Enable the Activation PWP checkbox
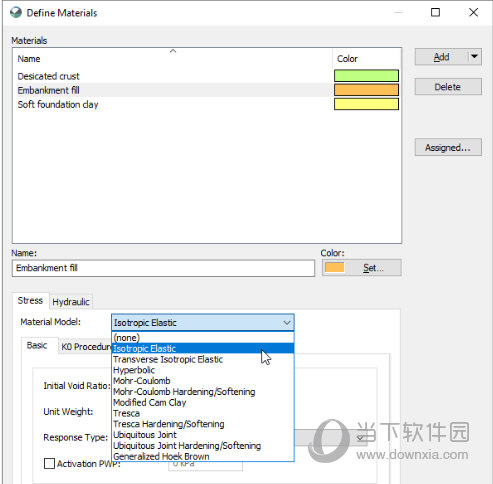 pos(49,463)
